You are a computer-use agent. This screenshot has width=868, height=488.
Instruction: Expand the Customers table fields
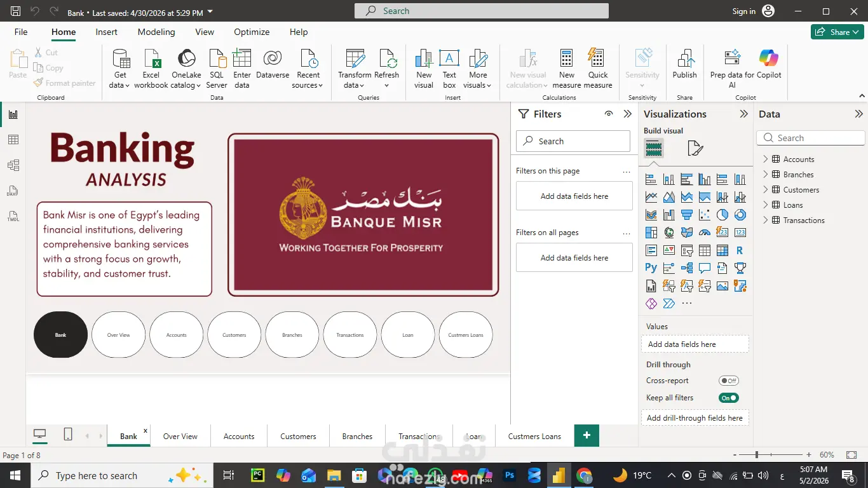point(766,190)
